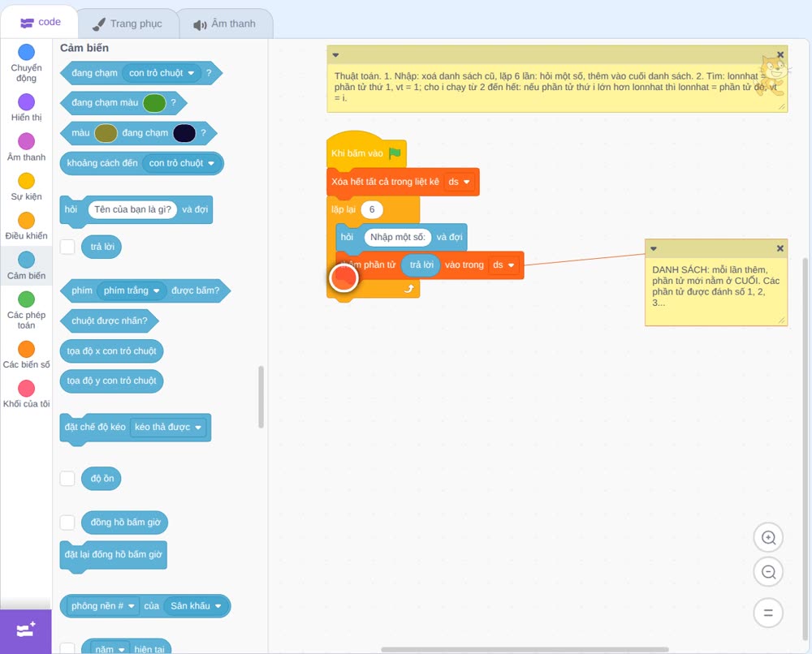This screenshot has height=654, width=812.
Task: Click the đặt lại đồng hồ bấm giờ block
Action: (x=114, y=555)
